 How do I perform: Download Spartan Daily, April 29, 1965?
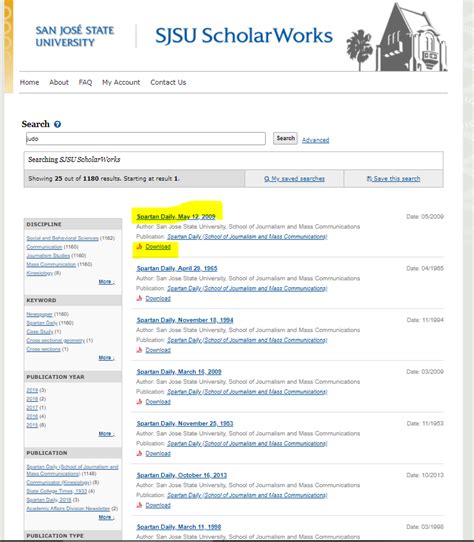158,298
